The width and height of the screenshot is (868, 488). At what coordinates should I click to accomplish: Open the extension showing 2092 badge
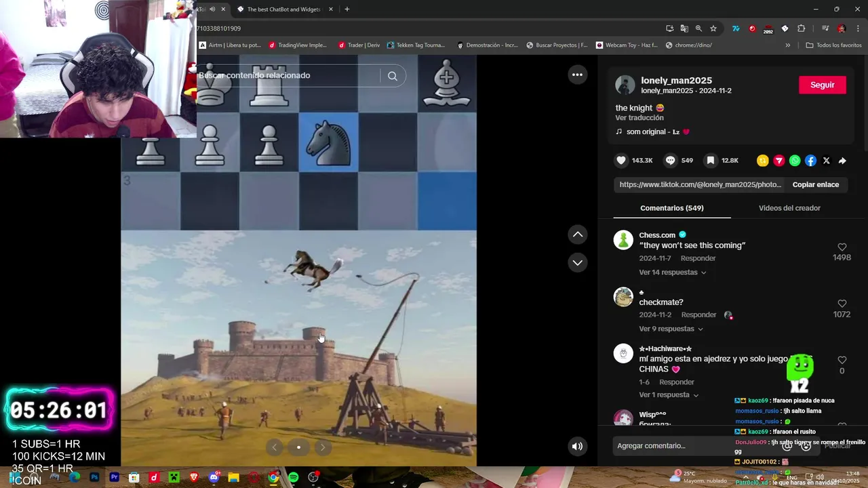tap(768, 29)
